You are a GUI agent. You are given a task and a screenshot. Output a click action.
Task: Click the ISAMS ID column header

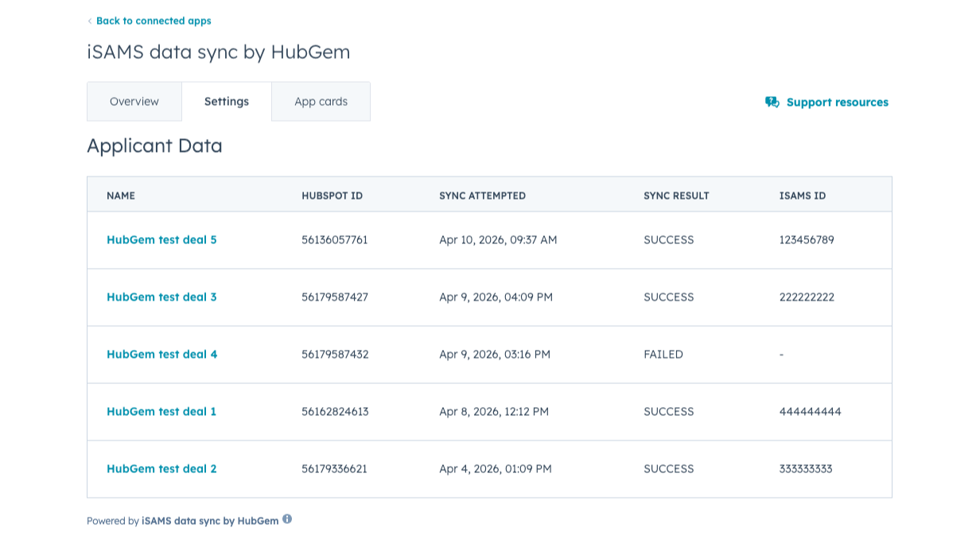[803, 196]
